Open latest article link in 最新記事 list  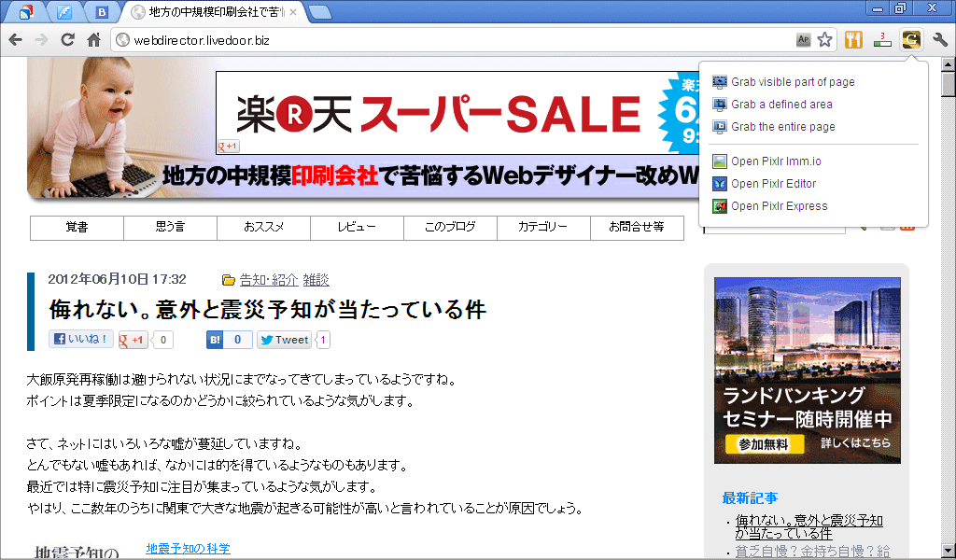pos(809,527)
